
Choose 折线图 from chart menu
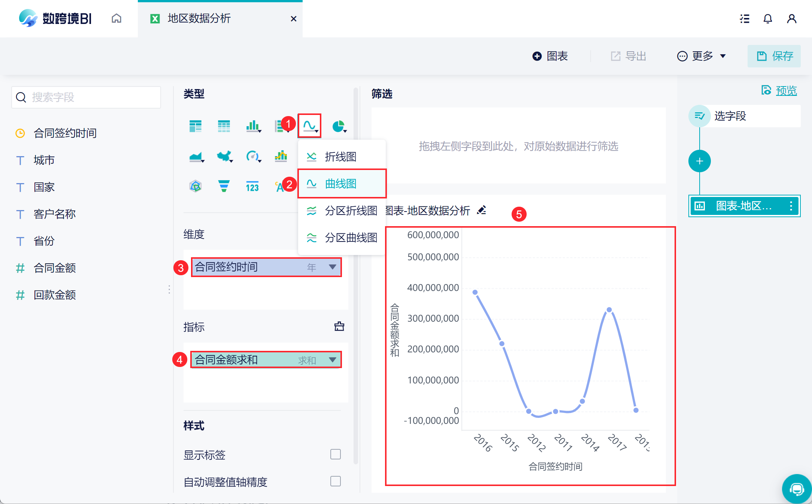[340, 157]
